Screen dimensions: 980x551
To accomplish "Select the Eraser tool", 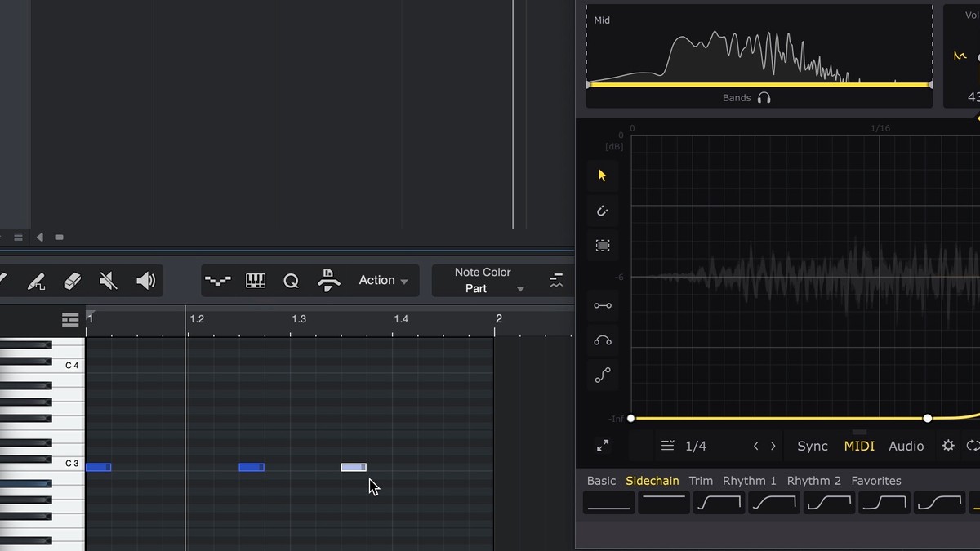I will pyautogui.click(x=72, y=282).
